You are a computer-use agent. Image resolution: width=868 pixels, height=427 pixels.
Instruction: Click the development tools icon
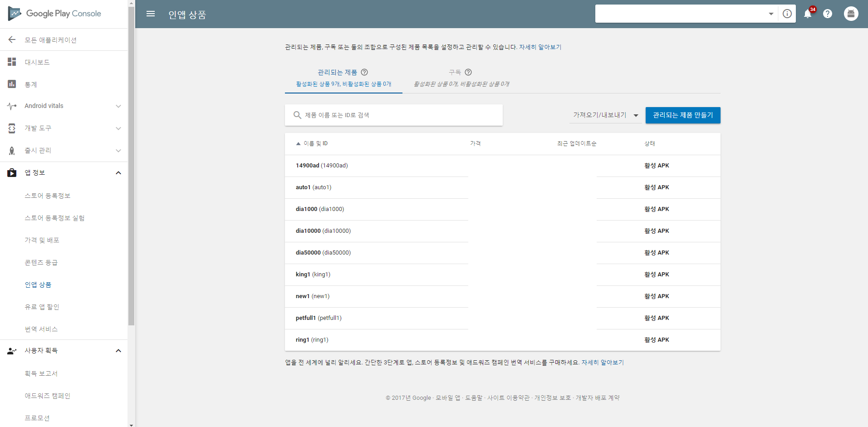tap(12, 128)
